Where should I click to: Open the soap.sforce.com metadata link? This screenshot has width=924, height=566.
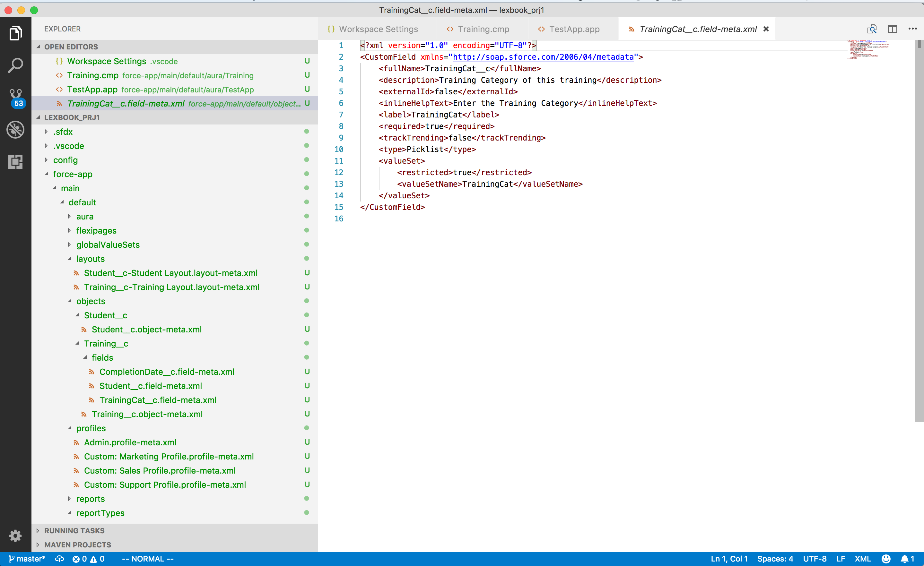[x=543, y=57]
